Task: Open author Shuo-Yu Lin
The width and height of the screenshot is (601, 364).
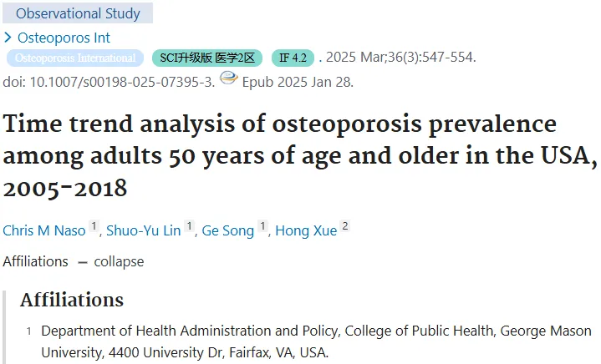Action: pyautogui.click(x=143, y=230)
